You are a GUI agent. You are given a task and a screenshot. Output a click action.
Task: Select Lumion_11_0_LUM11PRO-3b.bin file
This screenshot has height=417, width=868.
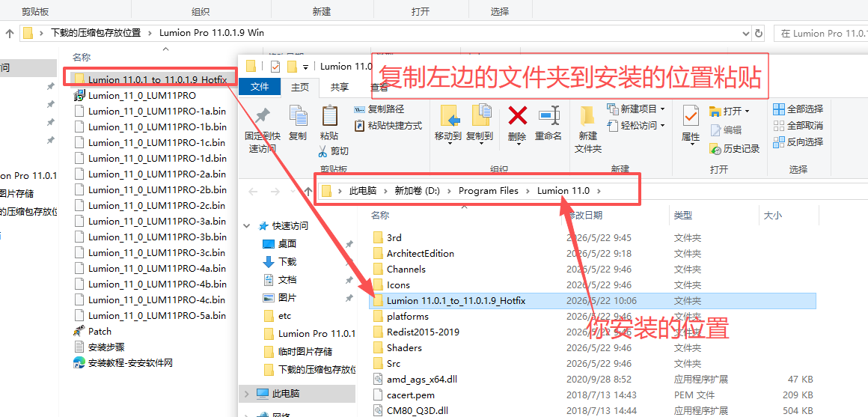[156, 237]
